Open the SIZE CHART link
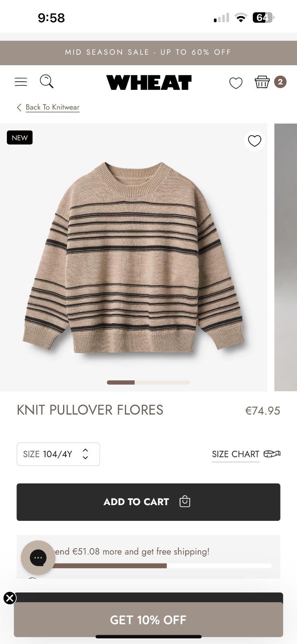The width and height of the screenshot is (297, 644). (236, 454)
